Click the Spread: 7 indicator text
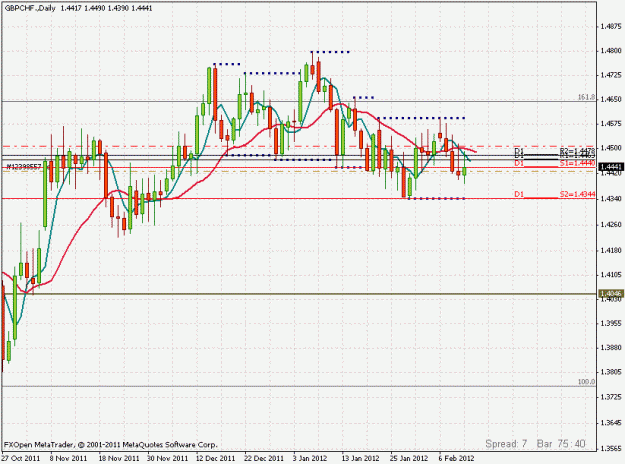 506,444
